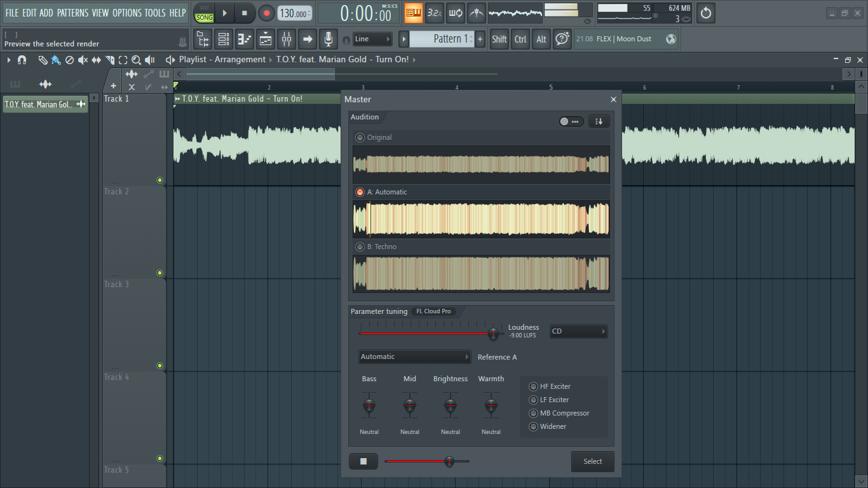Enable the MB Compressor option

(534, 413)
